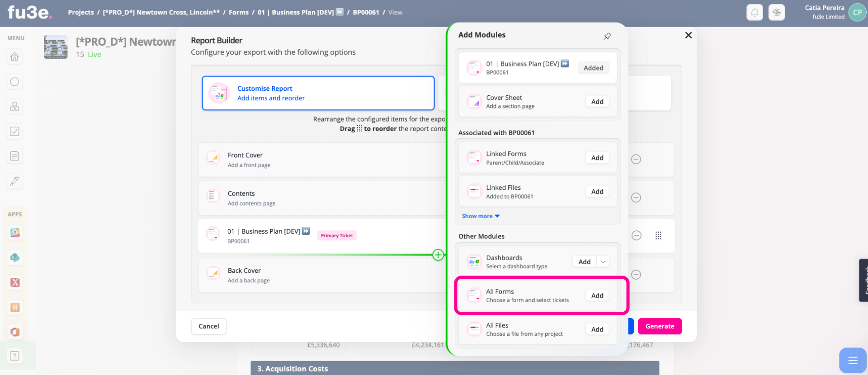Cancel the Report Builder
The width and height of the screenshot is (868, 375).
208,326
